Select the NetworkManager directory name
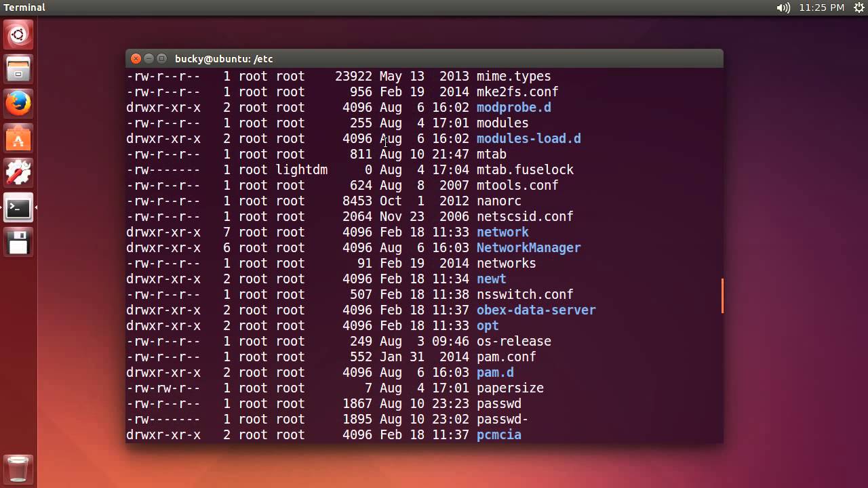The width and height of the screenshot is (868, 488). (528, 247)
